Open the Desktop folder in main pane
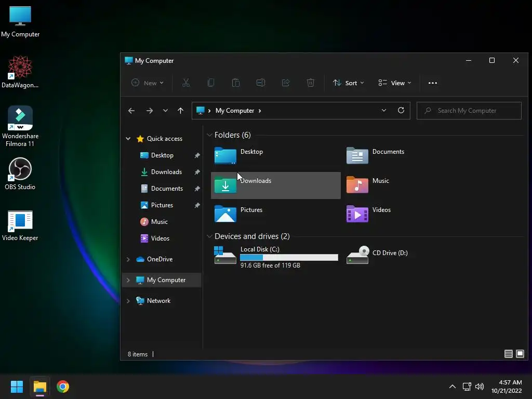Screen dimensions: 532x399 pyautogui.click(x=275, y=156)
